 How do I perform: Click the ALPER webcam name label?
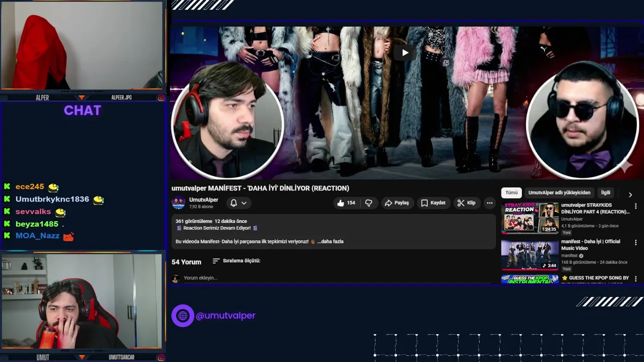[x=42, y=98]
